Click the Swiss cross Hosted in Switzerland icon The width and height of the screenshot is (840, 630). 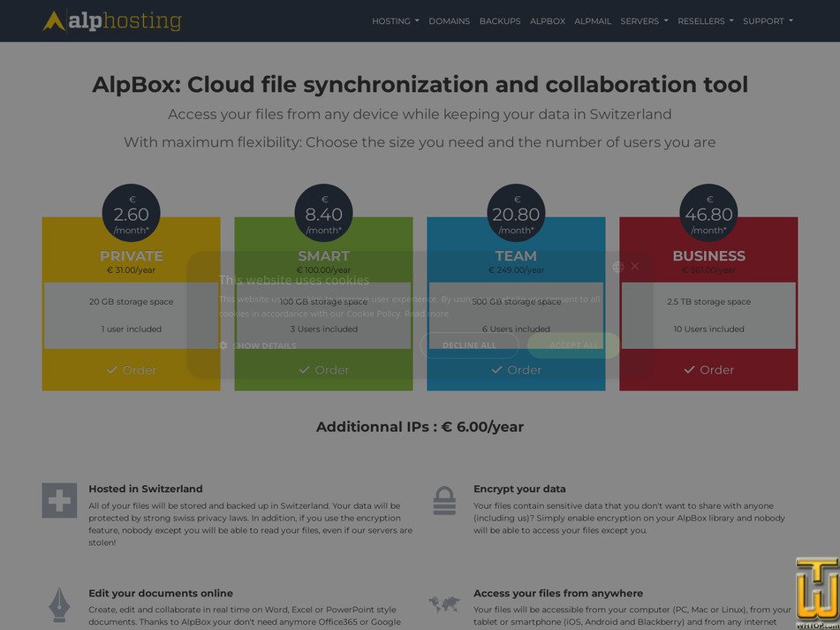click(59, 500)
